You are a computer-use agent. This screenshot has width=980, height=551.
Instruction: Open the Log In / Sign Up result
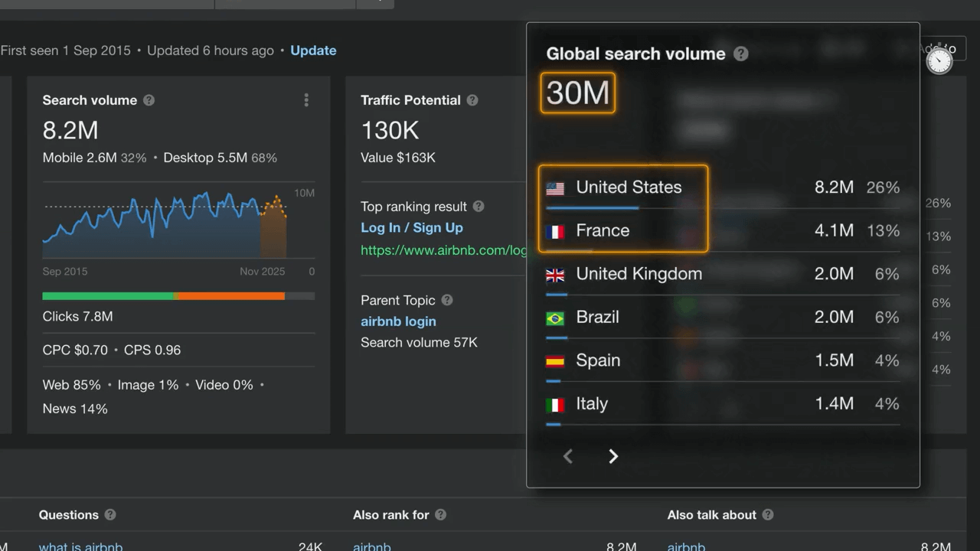[412, 228]
